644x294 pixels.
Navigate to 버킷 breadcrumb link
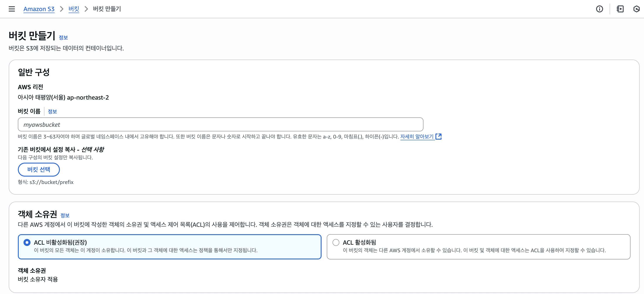tap(74, 9)
